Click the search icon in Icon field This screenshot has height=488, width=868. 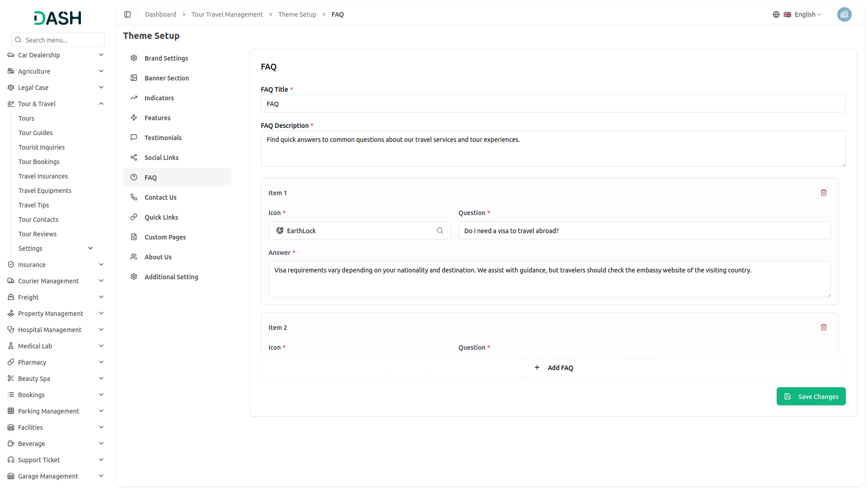coord(439,231)
